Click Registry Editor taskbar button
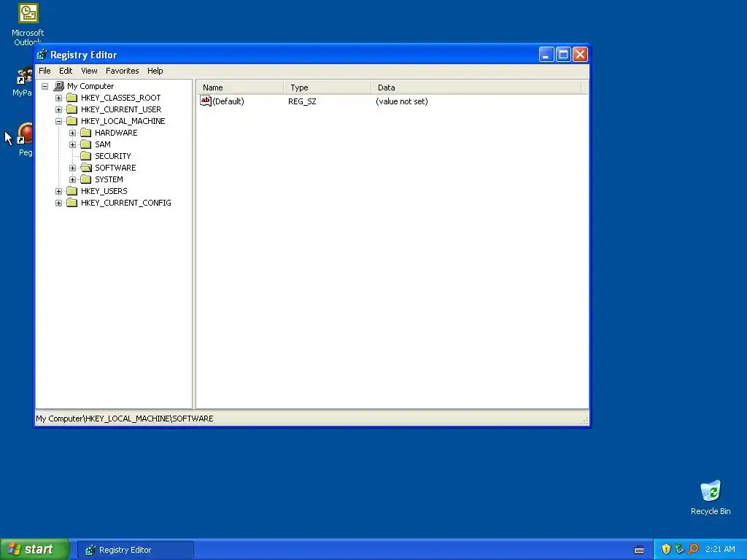 136,550
